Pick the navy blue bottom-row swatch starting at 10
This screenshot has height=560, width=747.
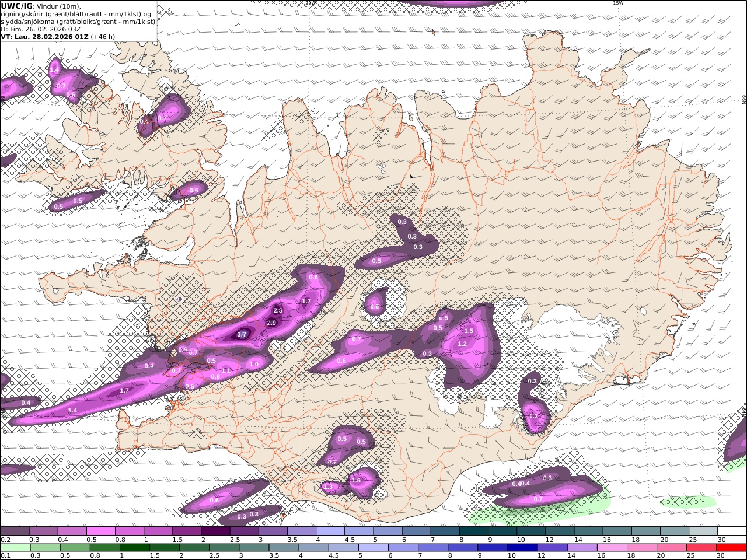tap(523, 547)
